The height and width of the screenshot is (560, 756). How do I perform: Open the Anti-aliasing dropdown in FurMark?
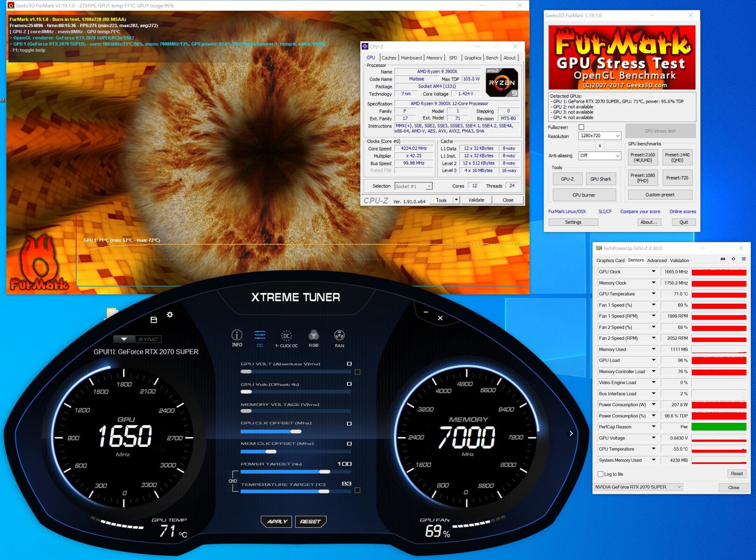[600, 155]
